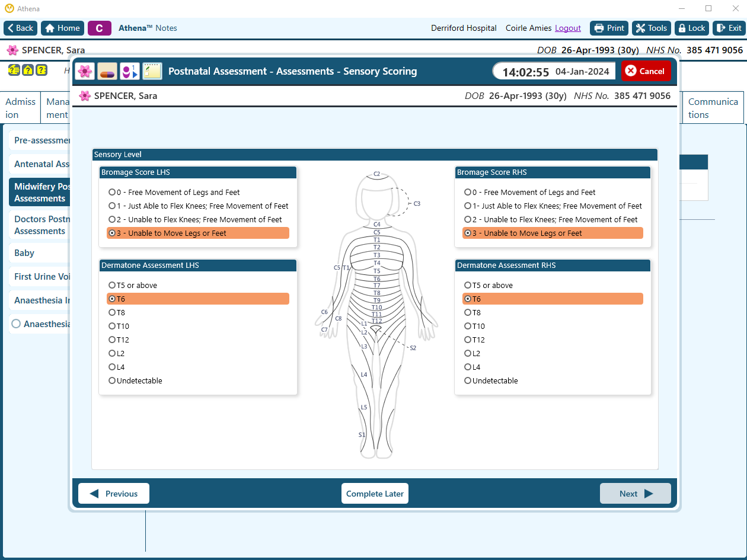Open the Communications tab
The image size is (747, 560).
pos(713,108)
